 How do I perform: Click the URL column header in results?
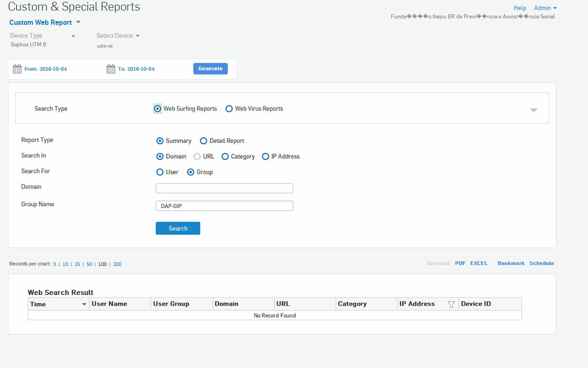305,304
